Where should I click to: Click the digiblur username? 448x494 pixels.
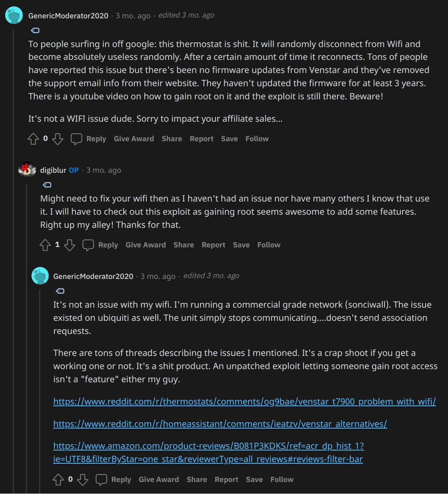pyautogui.click(x=53, y=170)
